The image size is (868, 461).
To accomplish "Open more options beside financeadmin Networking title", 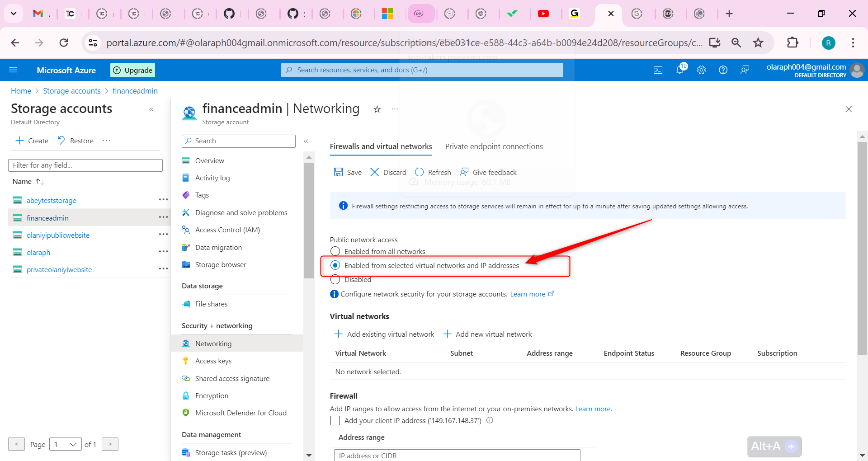I will click(x=395, y=109).
